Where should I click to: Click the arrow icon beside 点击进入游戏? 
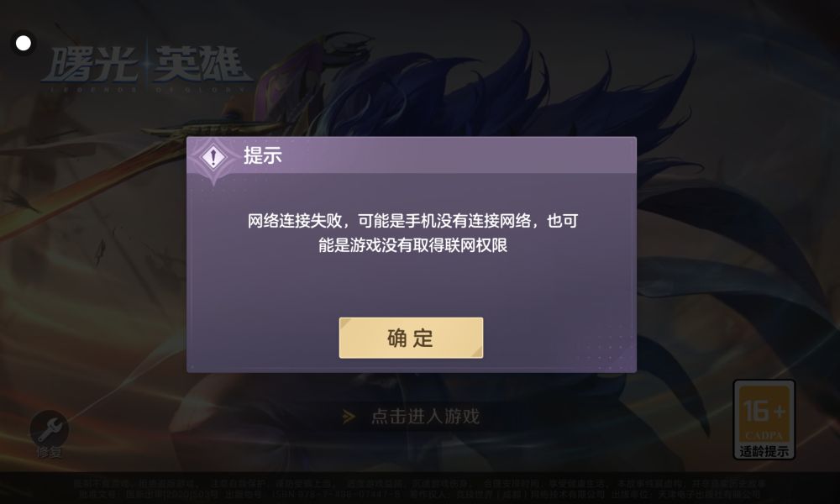click(349, 416)
